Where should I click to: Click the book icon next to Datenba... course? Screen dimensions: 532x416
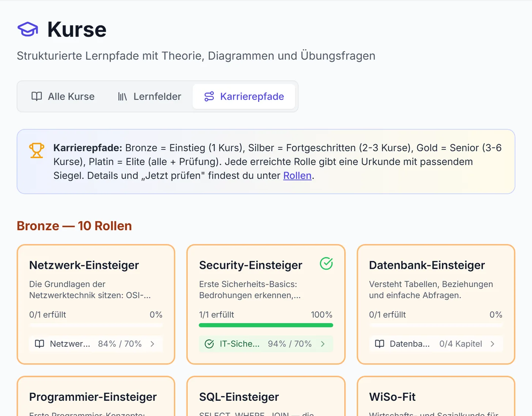[x=380, y=344]
